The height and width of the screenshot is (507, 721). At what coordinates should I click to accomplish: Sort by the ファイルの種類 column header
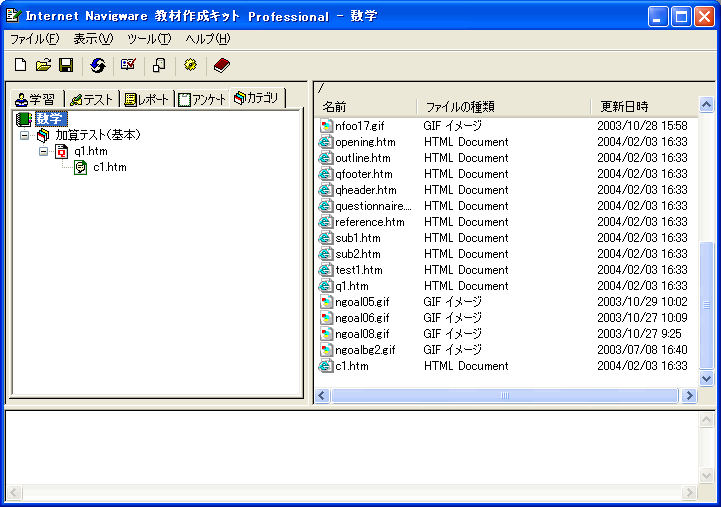coord(504,107)
